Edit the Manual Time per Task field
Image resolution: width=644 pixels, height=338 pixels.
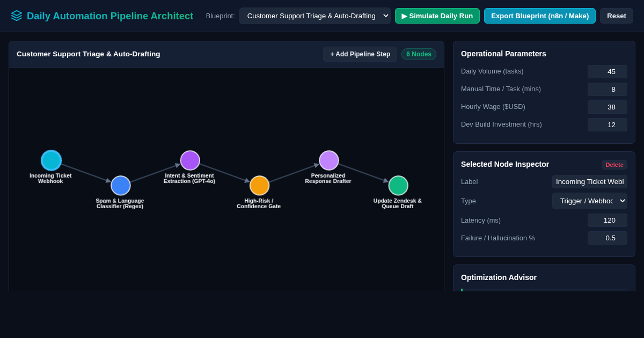click(608, 90)
